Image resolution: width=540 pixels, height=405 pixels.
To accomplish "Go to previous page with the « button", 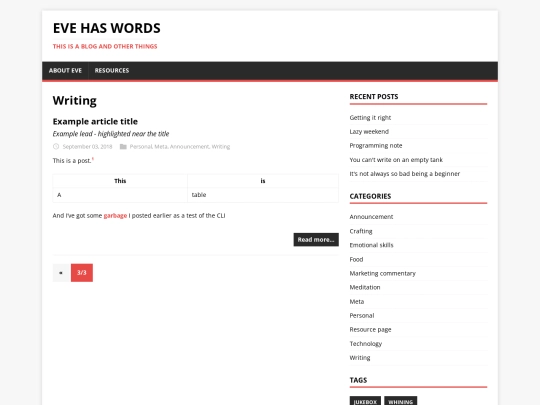I will [x=61, y=273].
